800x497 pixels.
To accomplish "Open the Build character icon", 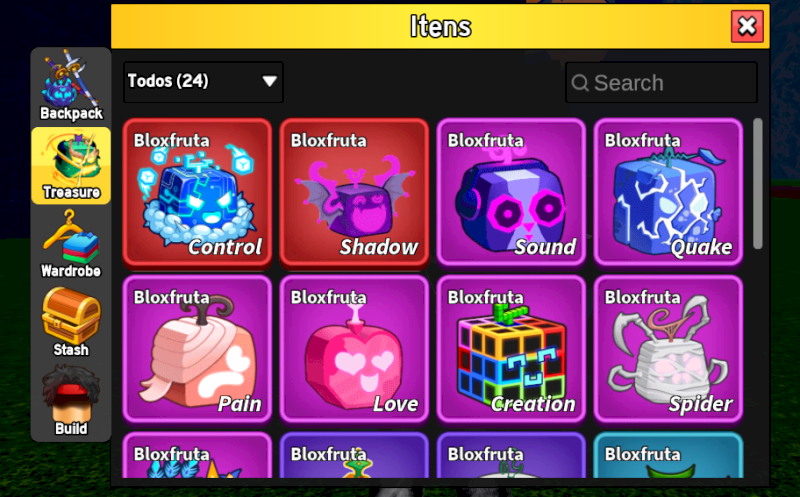I will (71, 401).
